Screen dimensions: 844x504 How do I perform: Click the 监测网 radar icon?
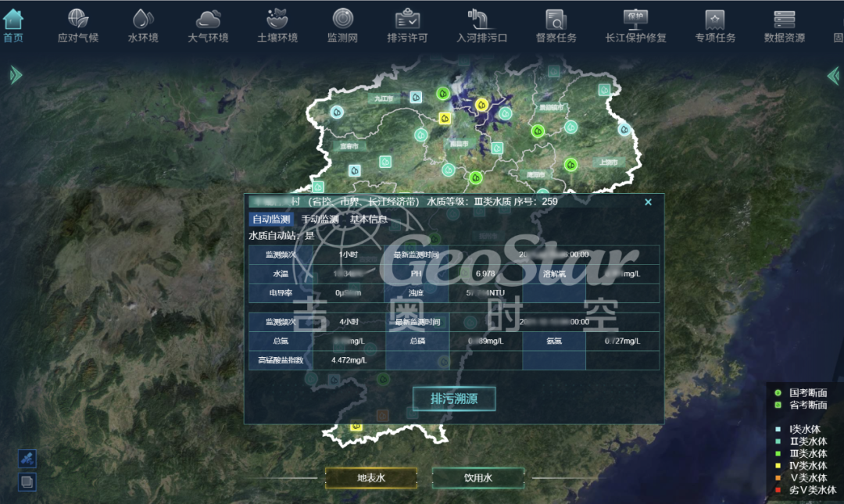click(x=342, y=18)
